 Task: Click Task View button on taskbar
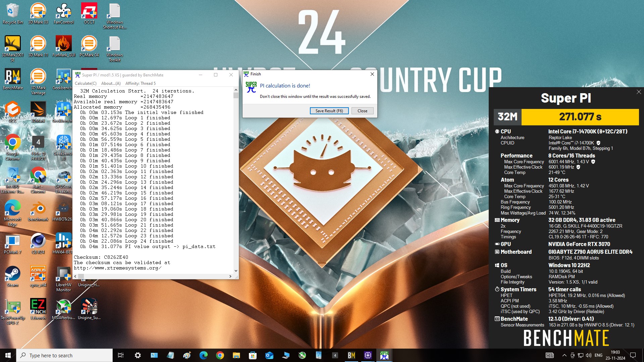point(121,355)
